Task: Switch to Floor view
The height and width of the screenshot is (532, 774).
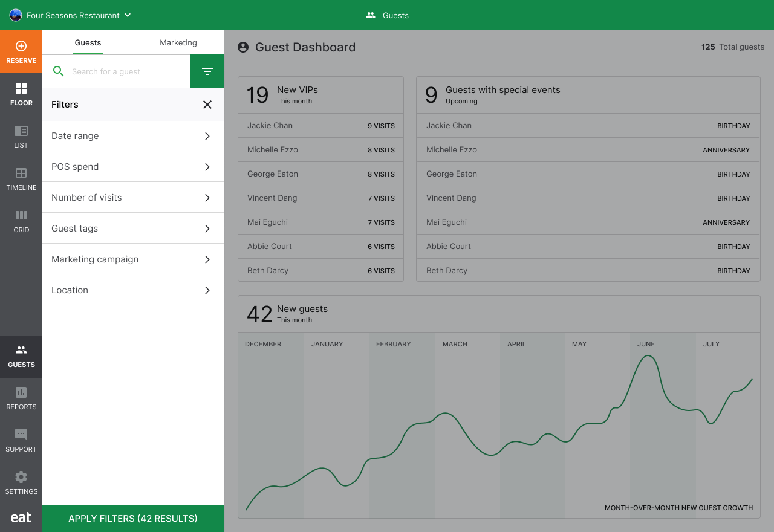Action: [x=21, y=94]
